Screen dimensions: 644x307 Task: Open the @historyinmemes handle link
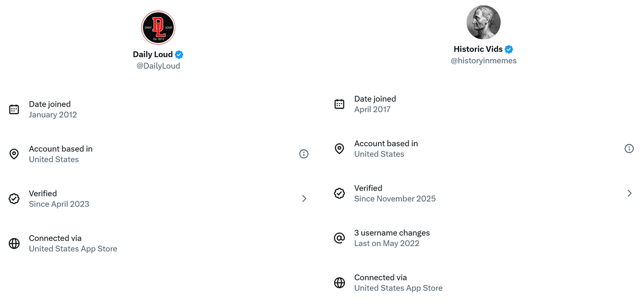483,60
